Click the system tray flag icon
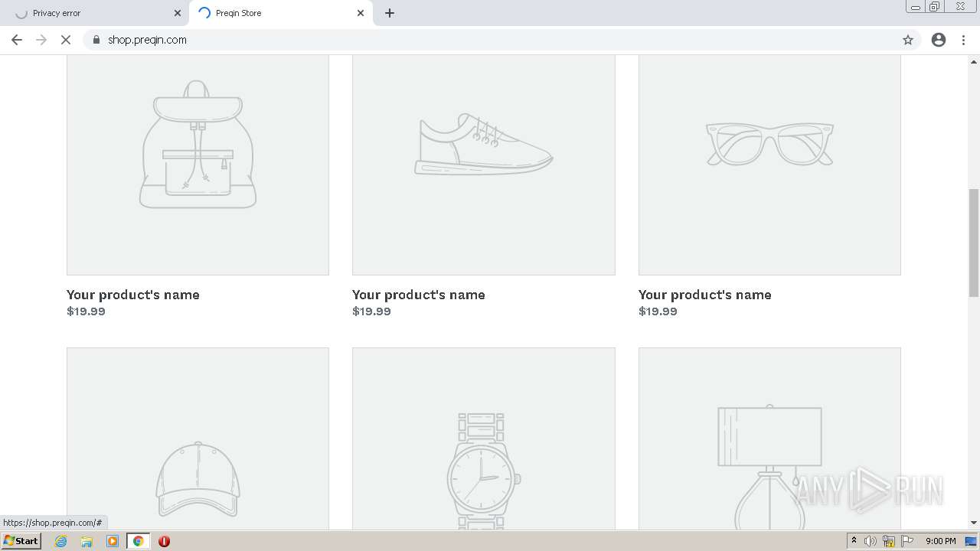The height and width of the screenshot is (551, 980). pos(907,541)
